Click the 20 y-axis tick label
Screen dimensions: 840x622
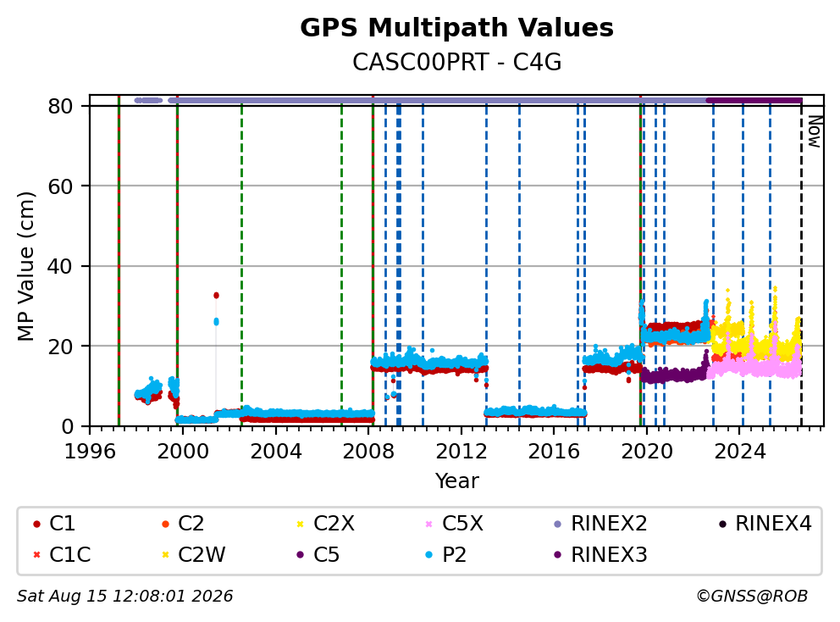[x=60, y=347]
